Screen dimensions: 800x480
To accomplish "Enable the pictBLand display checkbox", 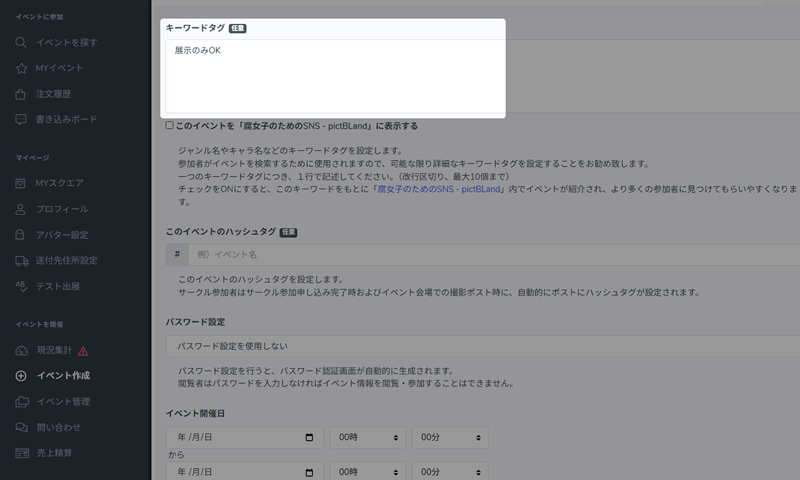I will [170, 126].
